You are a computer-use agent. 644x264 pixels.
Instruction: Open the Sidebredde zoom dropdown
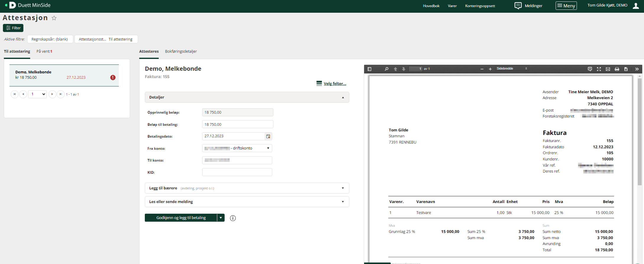[512, 69]
